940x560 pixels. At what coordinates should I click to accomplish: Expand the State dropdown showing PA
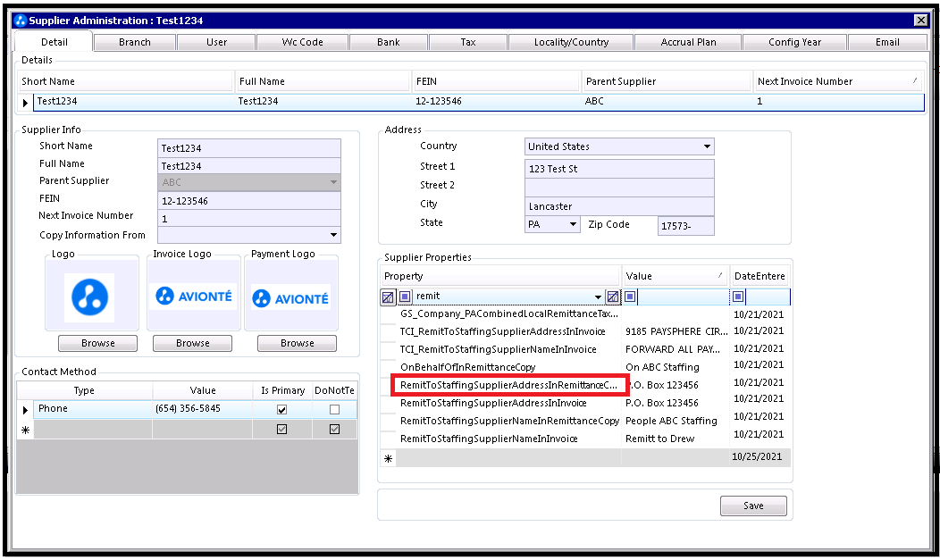coord(573,225)
